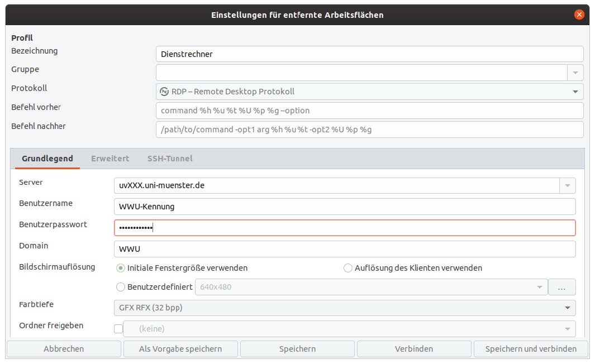Open the Protokoll dropdown list
This screenshot has height=364, width=595.
click(369, 92)
